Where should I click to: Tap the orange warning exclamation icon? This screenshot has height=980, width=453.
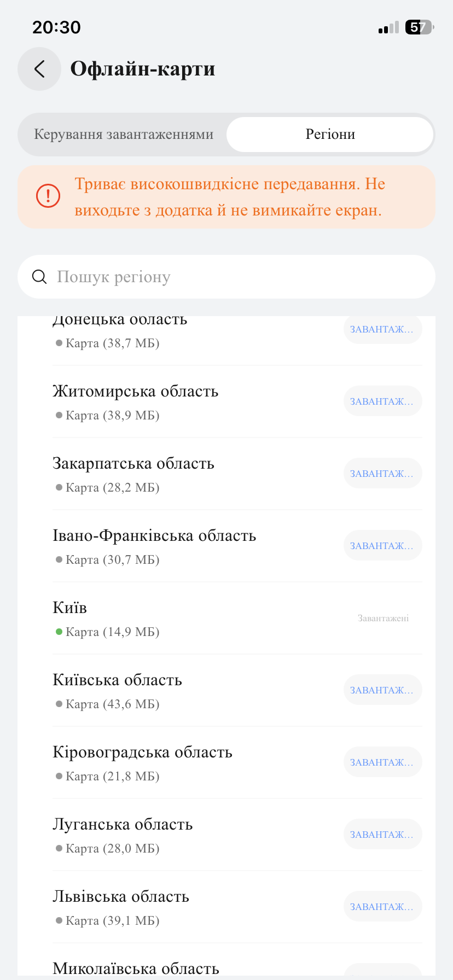[48, 196]
